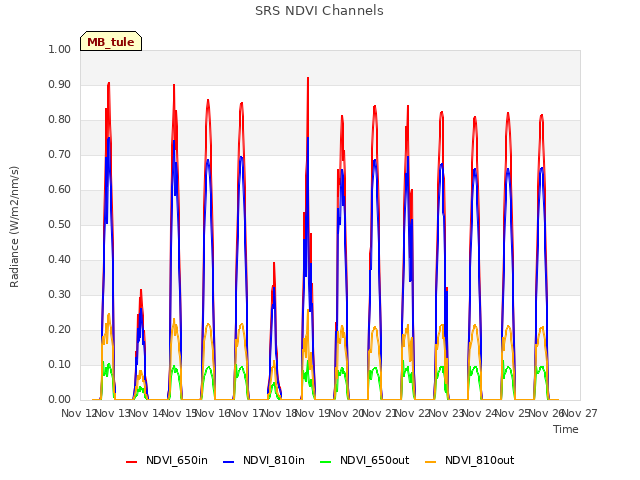The image size is (640, 480).
Task: Click the Radiance (W/m2/nm/s) axis label
Action: click(x=14, y=227)
